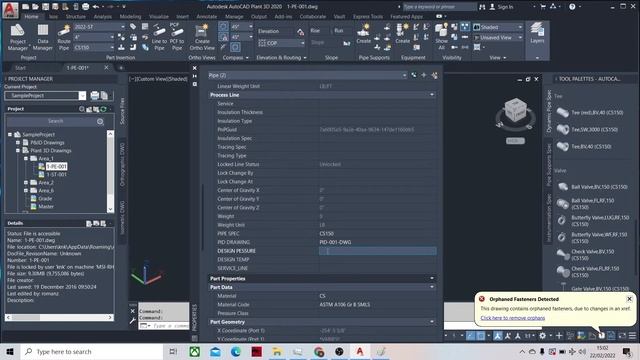Screen dimensions: 640x360
Task: Switch to the Analysis ribbon tab
Action: point(102,17)
